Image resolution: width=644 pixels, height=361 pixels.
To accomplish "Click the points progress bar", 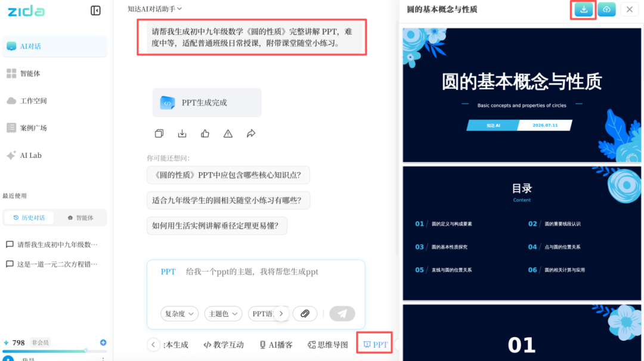I will tap(55, 351).
